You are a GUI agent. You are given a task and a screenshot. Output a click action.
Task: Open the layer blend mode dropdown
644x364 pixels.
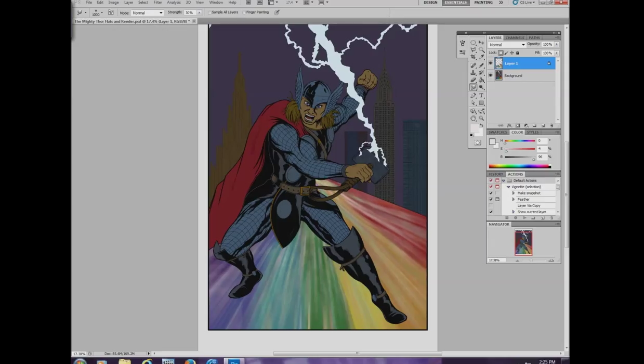pos(507,45)
